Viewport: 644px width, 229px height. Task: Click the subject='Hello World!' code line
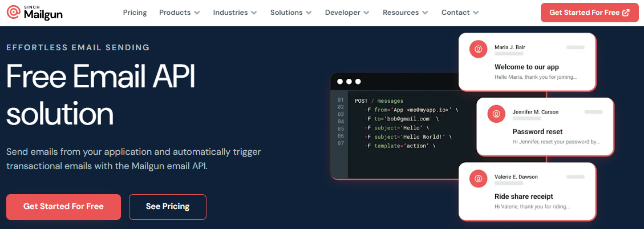(x=407, y=137)
